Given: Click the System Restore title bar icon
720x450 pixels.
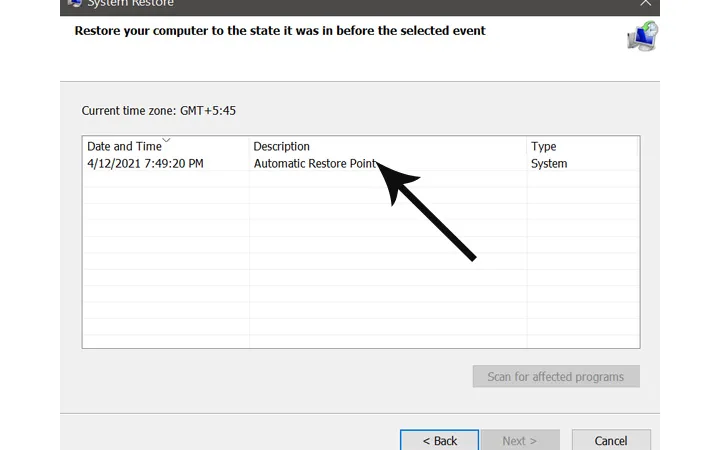Looking at the screenshot, I should pyautogui.click(x=75, y=3).
